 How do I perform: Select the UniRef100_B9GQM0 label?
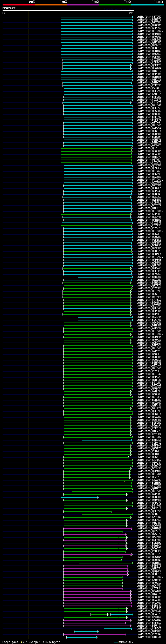(x=149, y=25)
